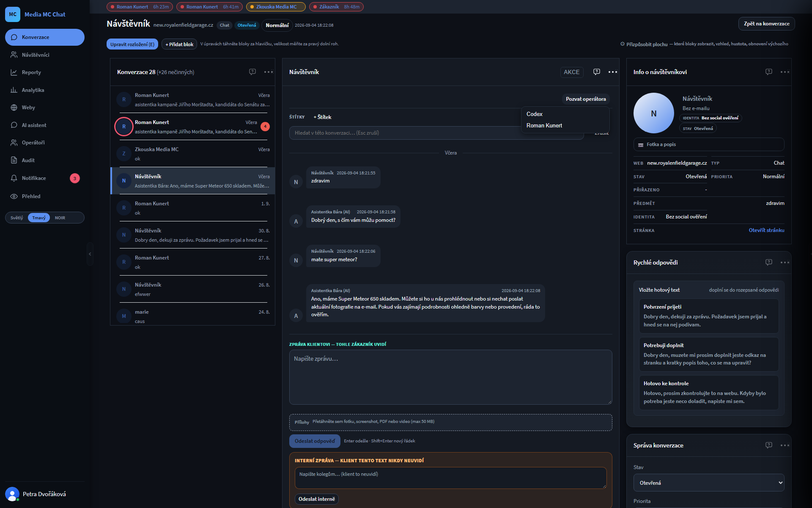Click the Audit document icon

click(x=14, y=160)
